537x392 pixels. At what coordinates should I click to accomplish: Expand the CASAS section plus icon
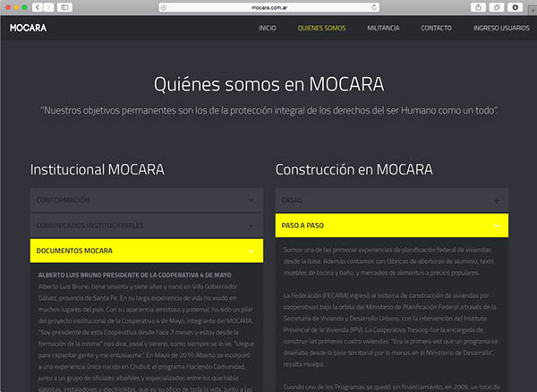pos(497,200)
